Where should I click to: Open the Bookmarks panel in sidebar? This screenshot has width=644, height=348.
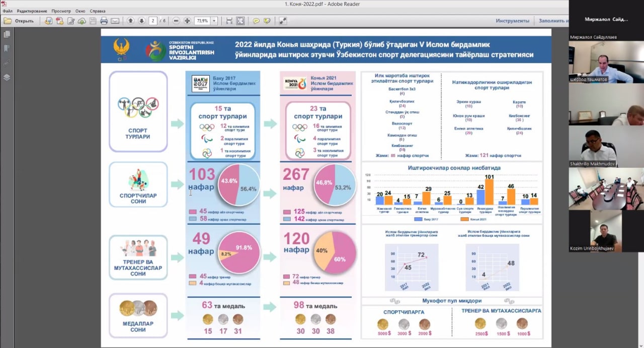[x=7, y=48]
